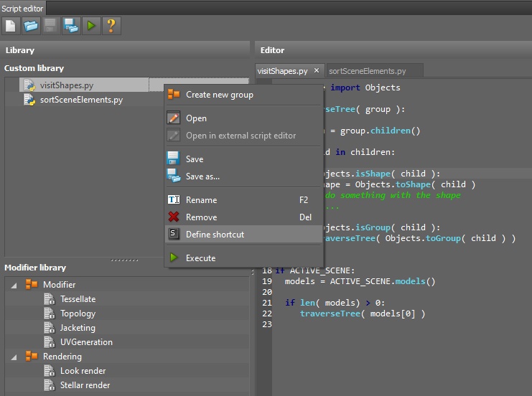Click the sortSceneElements.py Python file icon
Image resolution: width=532 pixels, height=396 pixels.
pyautogui.click(x=29, y=100)
